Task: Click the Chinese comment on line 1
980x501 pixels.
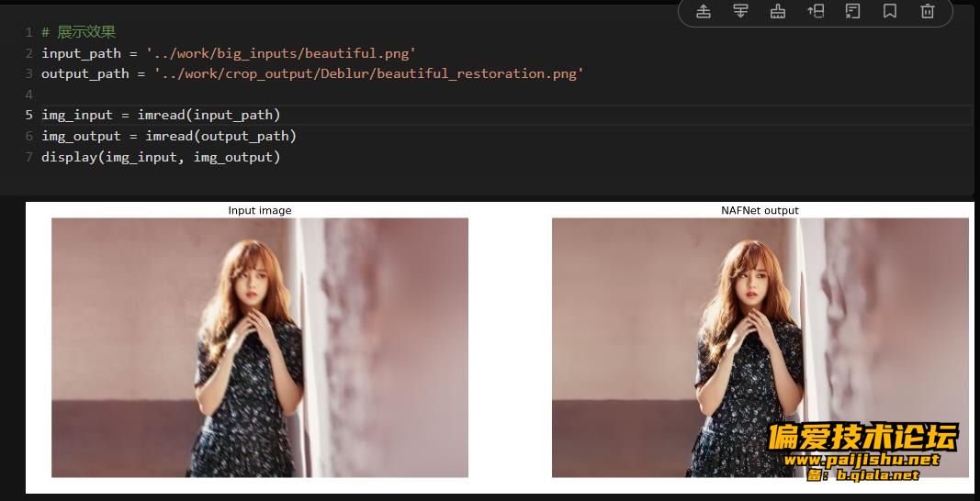Action: pyautogui.click(x=79, y=32)
